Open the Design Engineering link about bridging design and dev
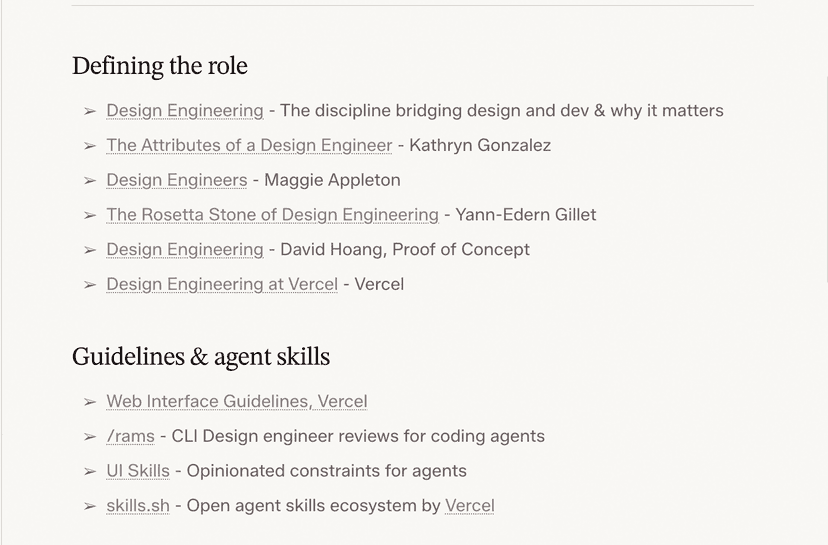 (185, 111)
